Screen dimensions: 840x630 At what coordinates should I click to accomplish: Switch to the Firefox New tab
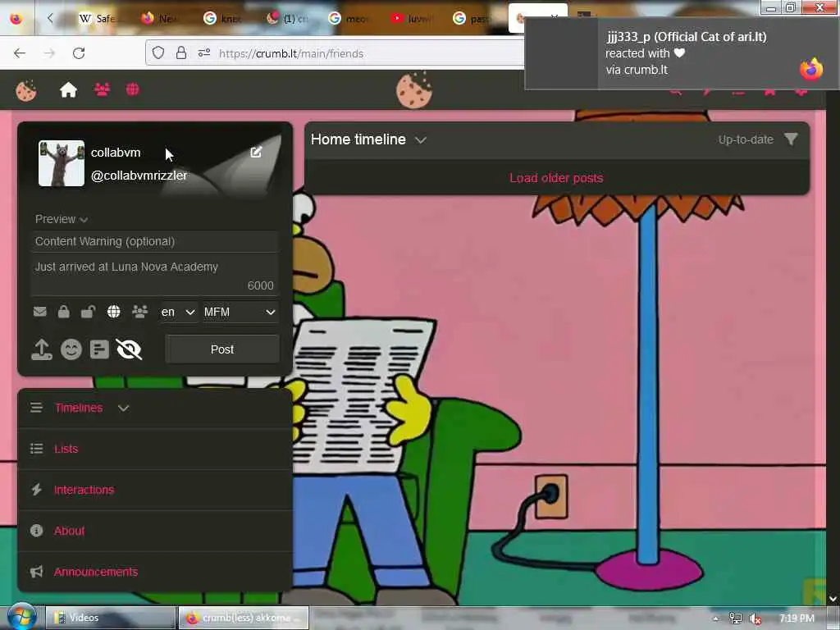(x=160, y=19)
